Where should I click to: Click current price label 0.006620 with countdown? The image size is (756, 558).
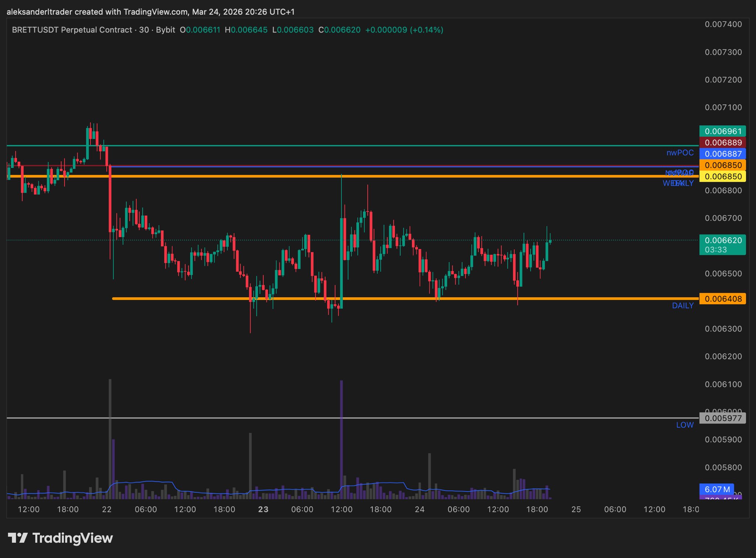coord(722,244)
